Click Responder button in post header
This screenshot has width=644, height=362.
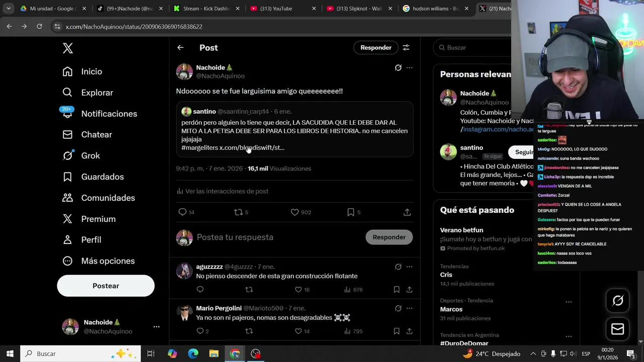pos(376,47)
